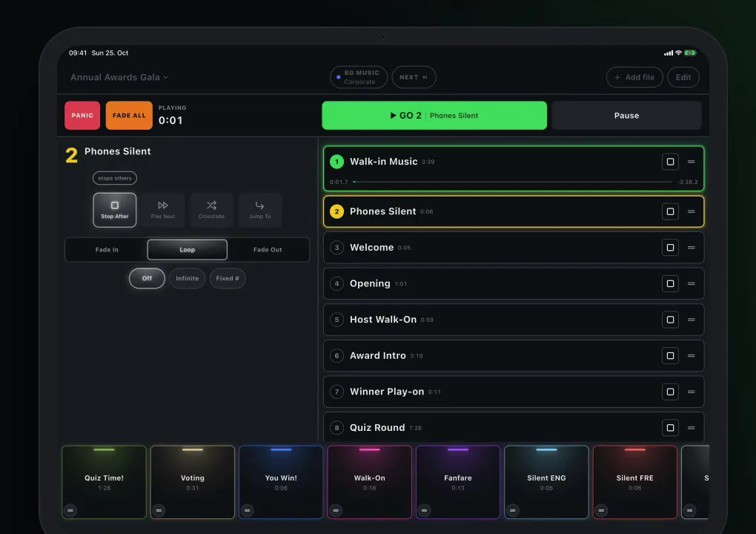The image size is (756, 534).
Task: Click reorder handle on Opening row
Action: click(x=691, y=283)
